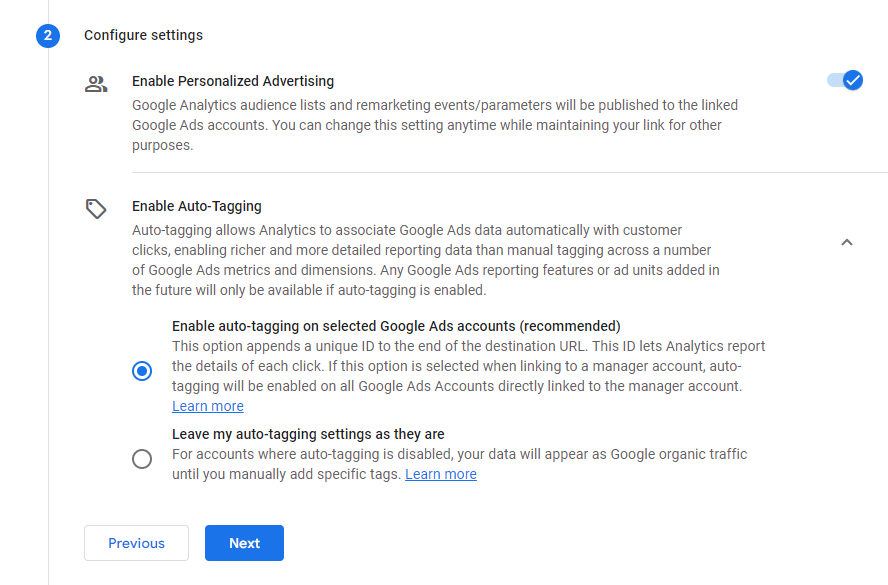Viewport: 888px width, 585px height.
Task: Click the checkmark knob on advertising toggle
Action: (x=852, y=80)
